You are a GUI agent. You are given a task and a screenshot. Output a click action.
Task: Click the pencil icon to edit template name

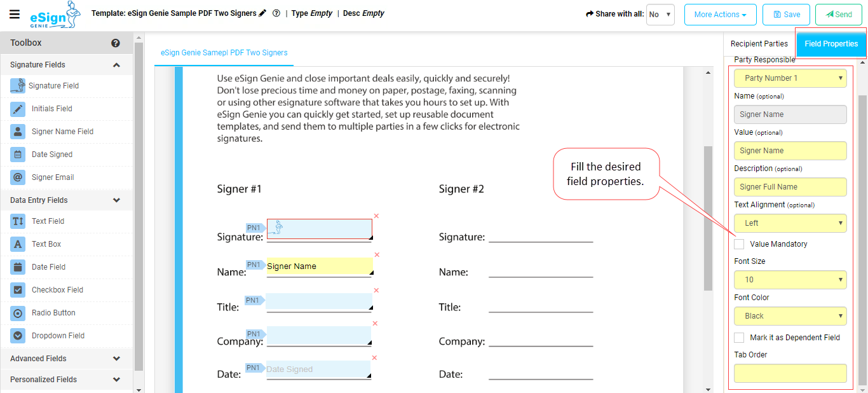(263, 13)
